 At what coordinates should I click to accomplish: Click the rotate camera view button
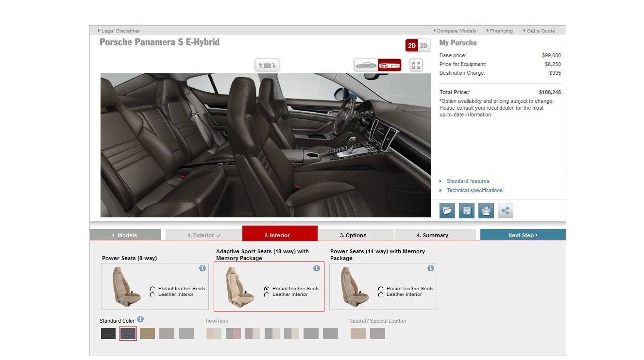point(267,65)
